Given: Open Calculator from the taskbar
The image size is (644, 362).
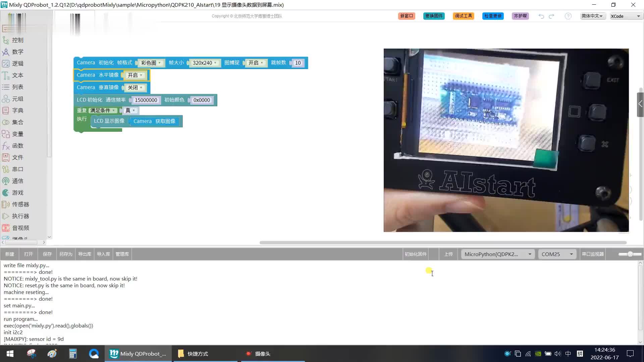Looking at the screenshot, I should coord(73,354).
